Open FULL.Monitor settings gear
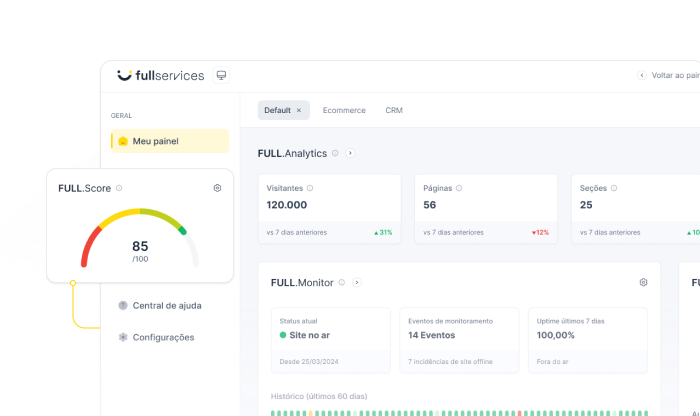 [643, 282]
